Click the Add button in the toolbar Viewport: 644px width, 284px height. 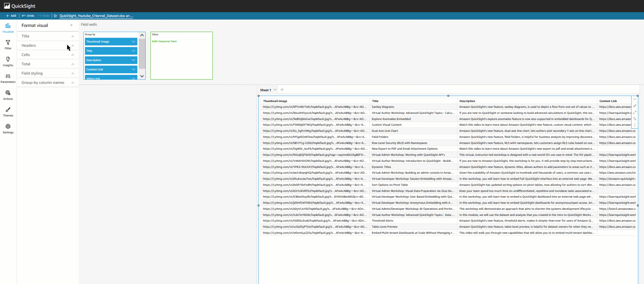(11, 16)
